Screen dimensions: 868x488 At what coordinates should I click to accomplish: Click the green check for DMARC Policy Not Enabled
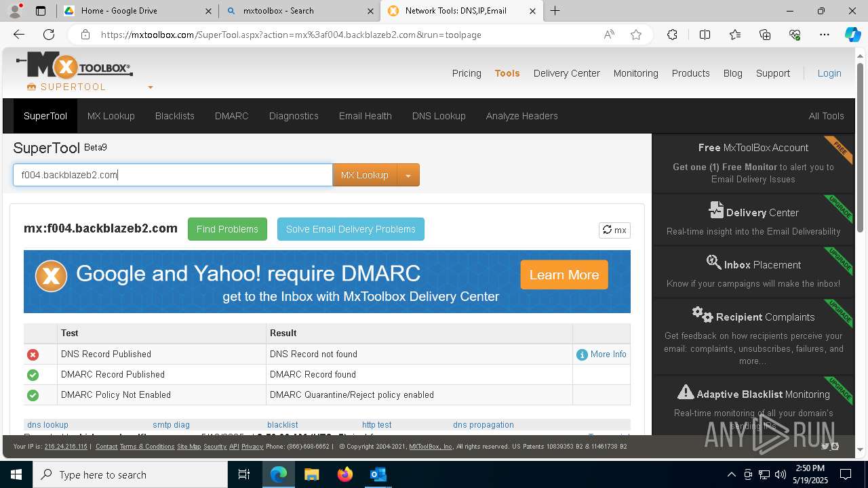[33, 395]
